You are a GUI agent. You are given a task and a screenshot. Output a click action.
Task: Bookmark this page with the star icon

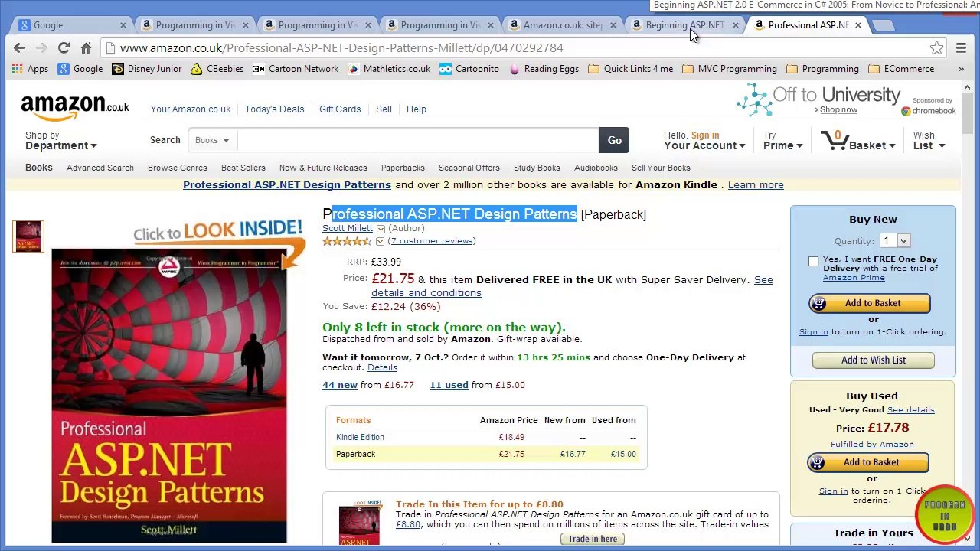tap(936, 48)
